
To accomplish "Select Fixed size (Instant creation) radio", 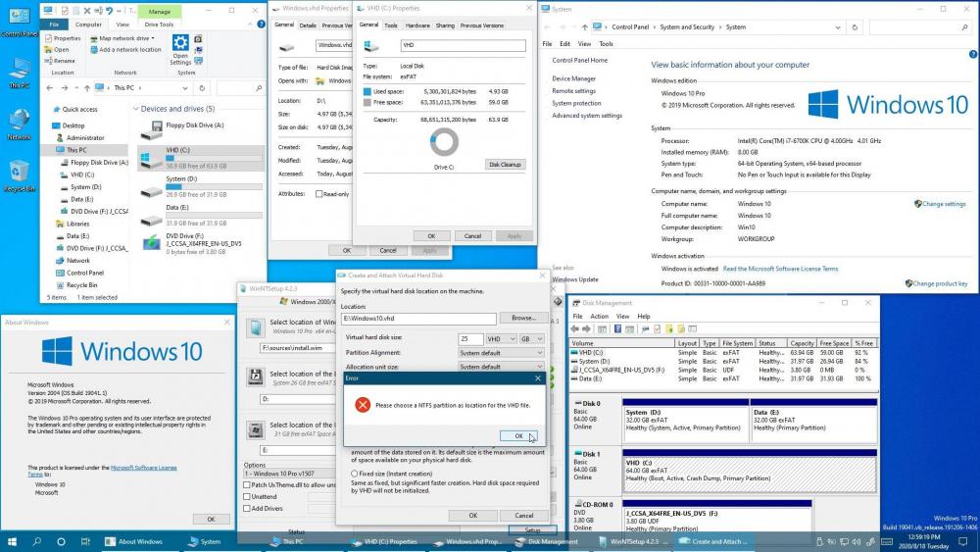I will point(354,473).
